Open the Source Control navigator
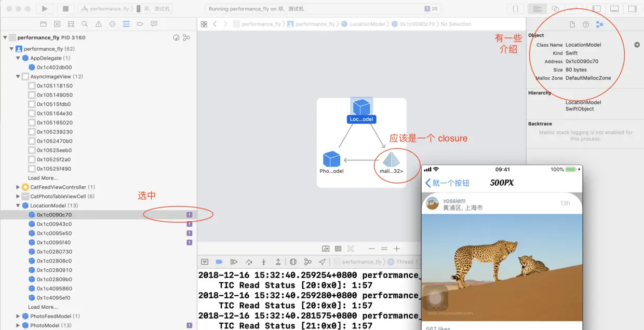The height and width of the screenshot is (330, 644). (57, 24)
